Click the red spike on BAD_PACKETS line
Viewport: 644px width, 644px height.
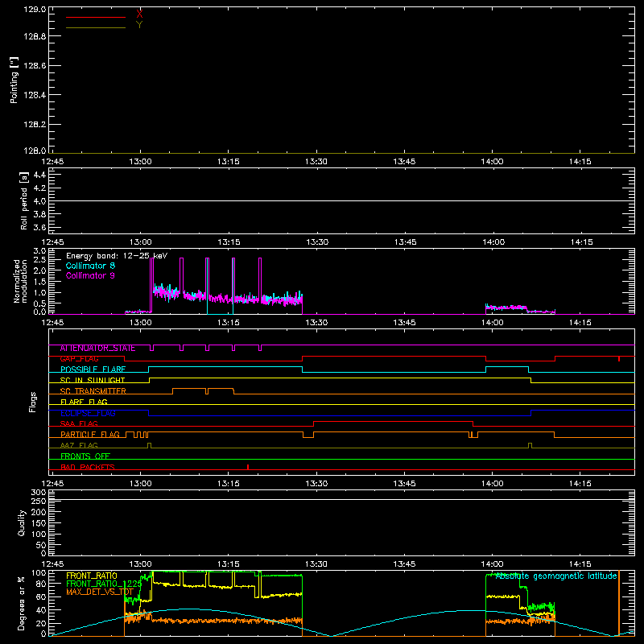(x=248, y=467)
